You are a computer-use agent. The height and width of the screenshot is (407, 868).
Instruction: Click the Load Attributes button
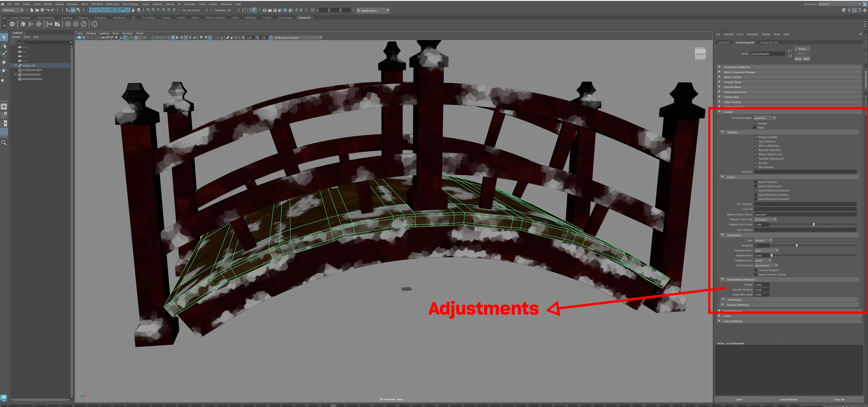point(789,399)
